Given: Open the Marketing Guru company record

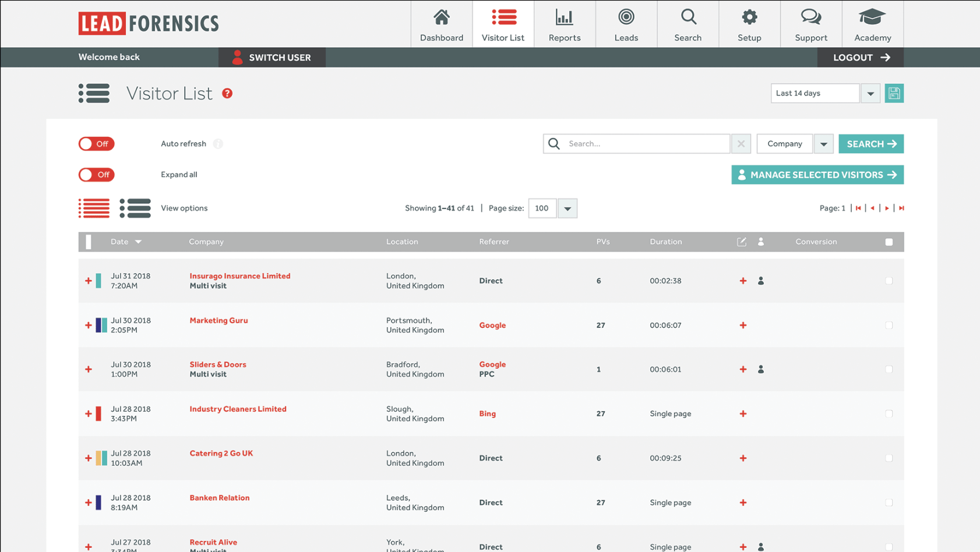Looking at the screenshot, I should click(x=218, y=320).
